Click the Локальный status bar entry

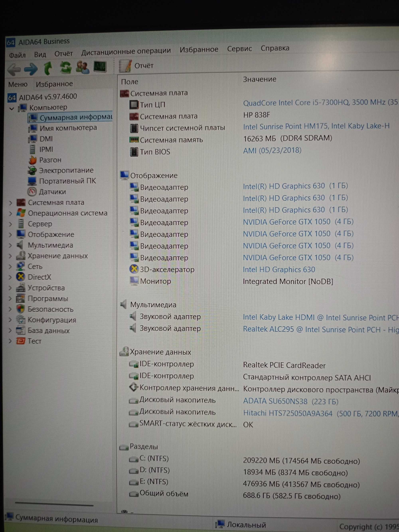[241, 524]
